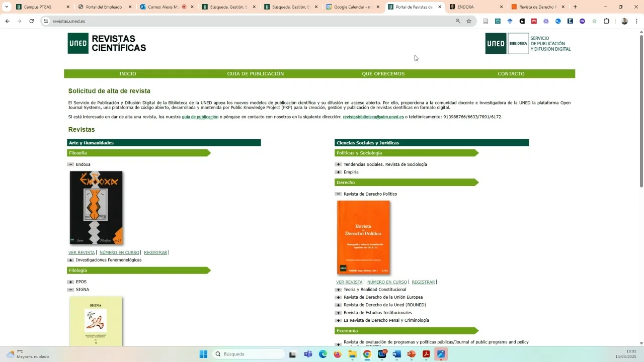Image resolution: width=644 pixels, height=362 pixels.
Task: Open GUIA DE PUBLICACIÓN menu item
Action: (x=256, y=74)
